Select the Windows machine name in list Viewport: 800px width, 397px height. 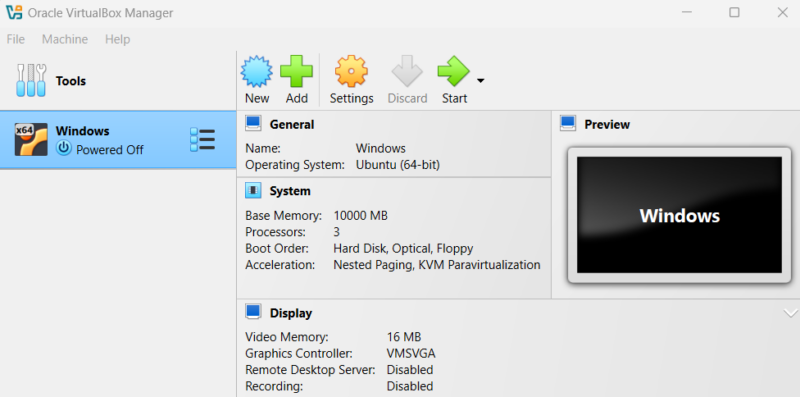(82, 131)
